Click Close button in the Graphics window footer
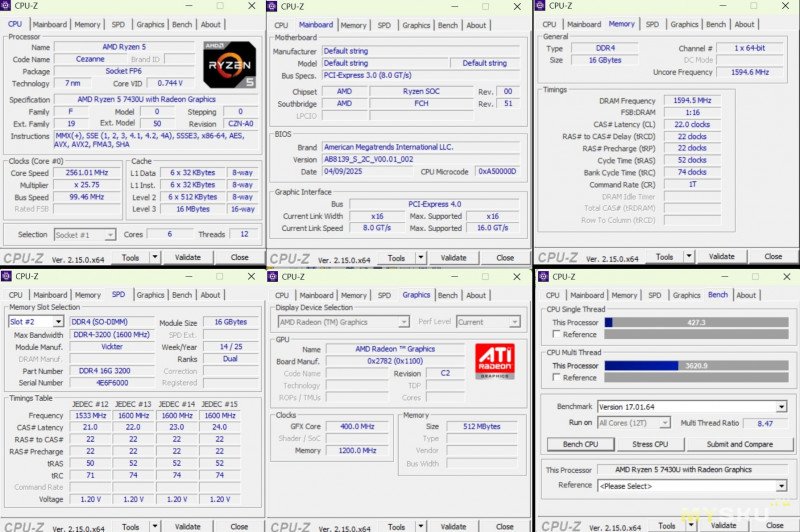The image size is (800, 532). coord(505,526)
